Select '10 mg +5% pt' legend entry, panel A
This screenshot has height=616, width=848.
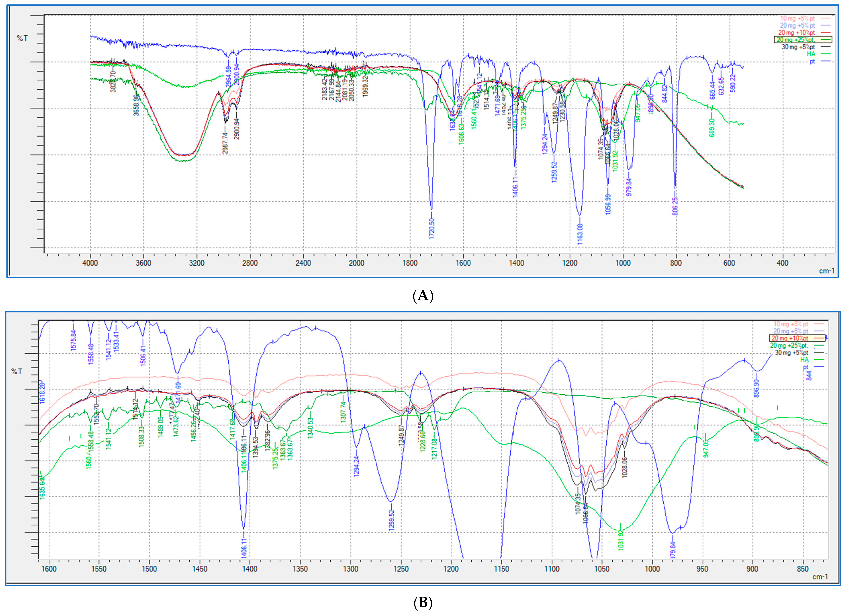797,18
